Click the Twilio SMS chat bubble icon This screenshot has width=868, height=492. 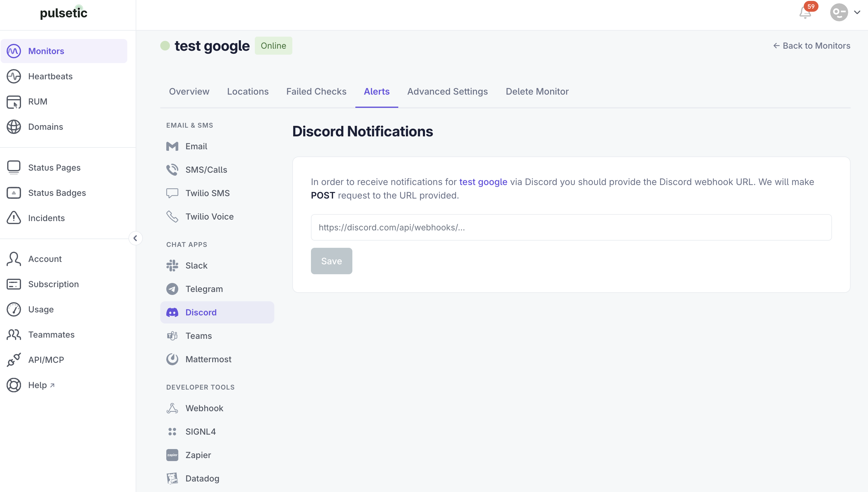(172, 193)
